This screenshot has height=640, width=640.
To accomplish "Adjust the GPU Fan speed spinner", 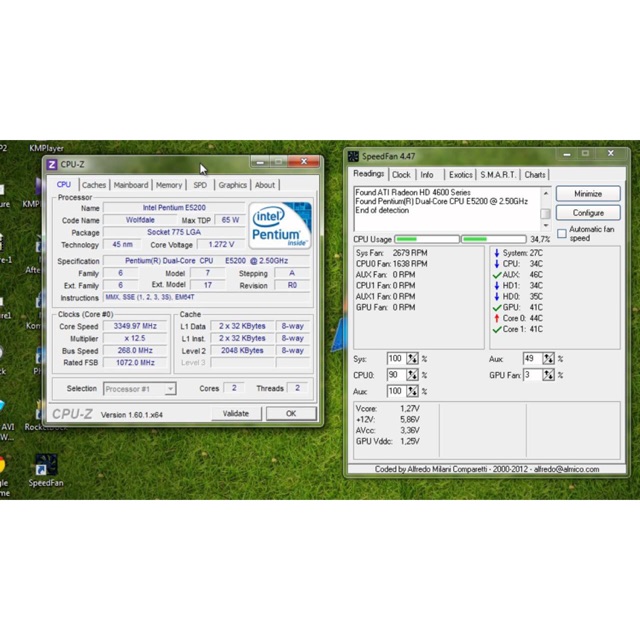I will [548, 375].
